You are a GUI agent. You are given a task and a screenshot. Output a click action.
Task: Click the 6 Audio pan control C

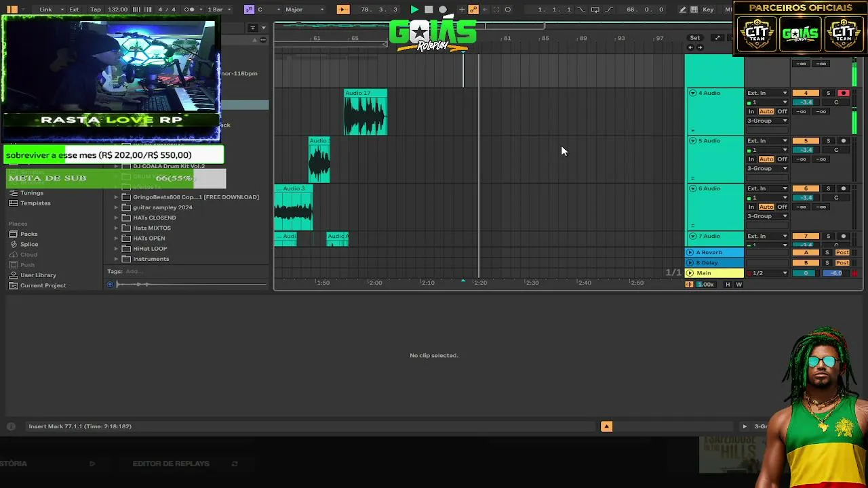coord(836,198)
